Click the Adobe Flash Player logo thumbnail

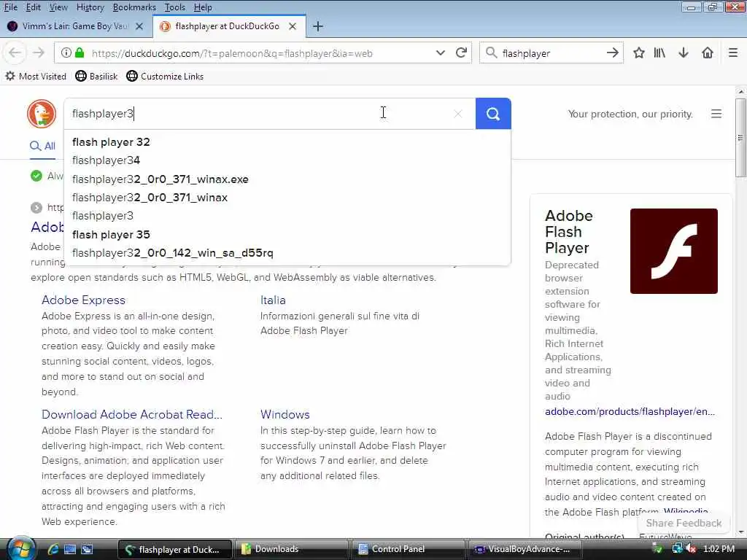pos(673,251)
